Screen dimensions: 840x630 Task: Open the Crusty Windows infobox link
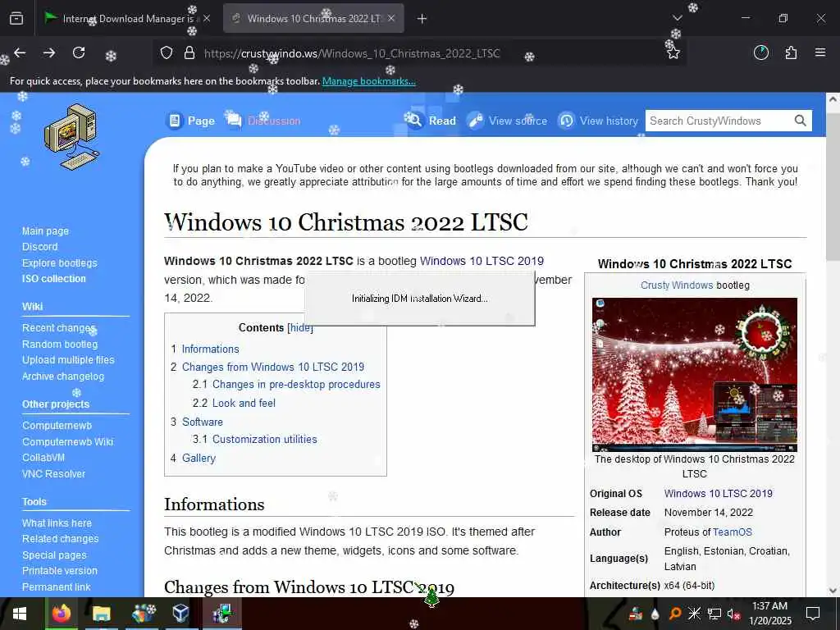point(677,285)
